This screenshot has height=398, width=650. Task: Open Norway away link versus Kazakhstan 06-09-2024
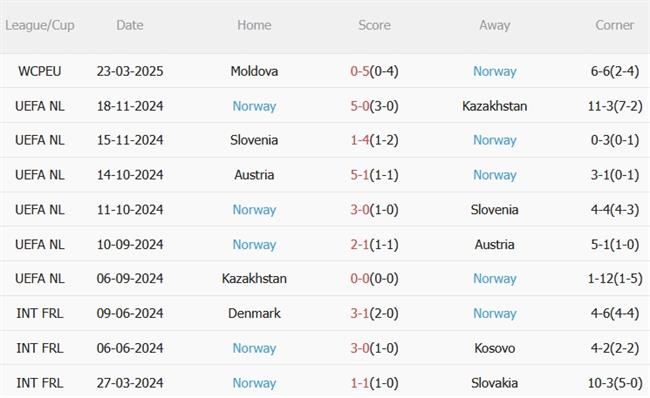click(495, 279)
